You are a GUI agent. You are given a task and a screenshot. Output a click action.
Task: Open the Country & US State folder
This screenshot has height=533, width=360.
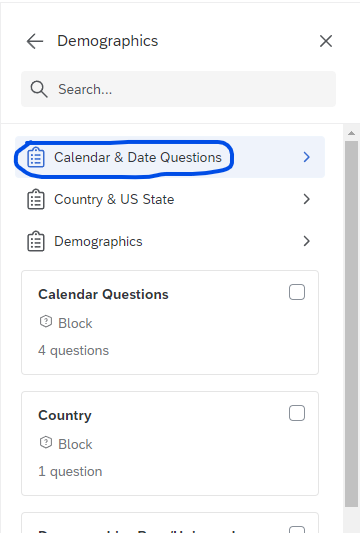170,199
